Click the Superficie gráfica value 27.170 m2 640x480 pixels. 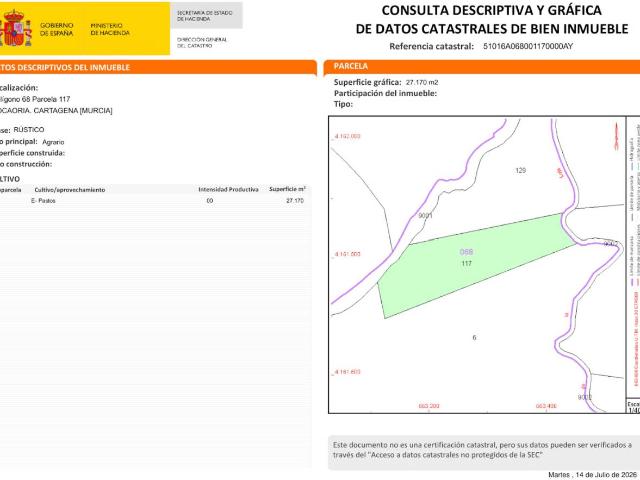[422, 82]
